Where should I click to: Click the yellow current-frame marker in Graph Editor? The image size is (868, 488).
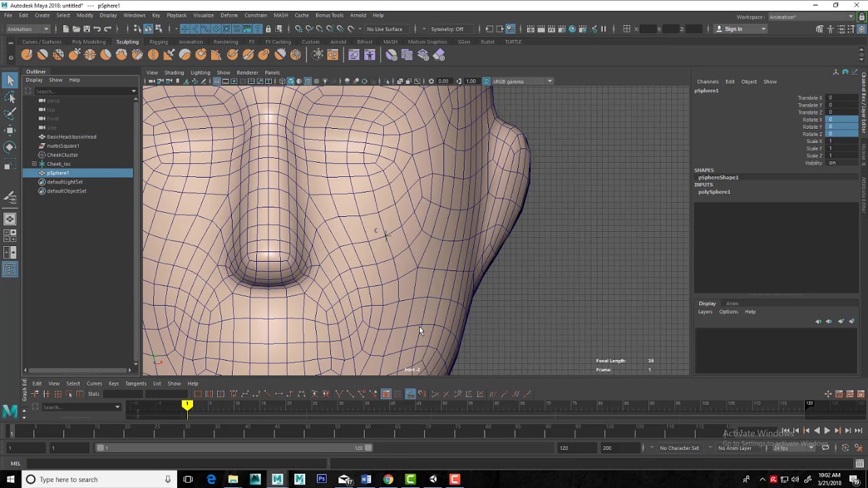pos(187,405)
